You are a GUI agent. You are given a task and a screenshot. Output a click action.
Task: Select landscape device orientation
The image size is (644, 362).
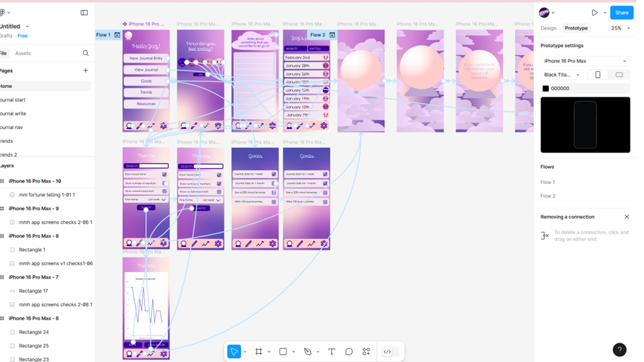pyautogui.click(x=619, y=75)
